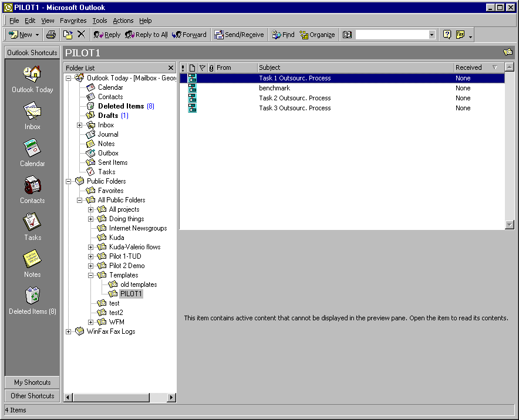The height and width of the screenshot is (420, 519).
Task: Open Notes shortcut in Outlook bar
Action: [x=32, y=263]
